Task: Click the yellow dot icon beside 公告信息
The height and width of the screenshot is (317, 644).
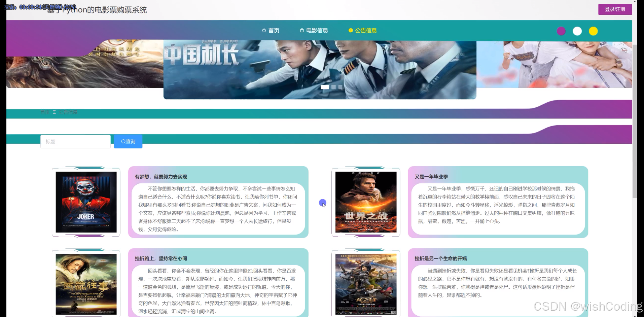Action: click(x=351, y=30)
